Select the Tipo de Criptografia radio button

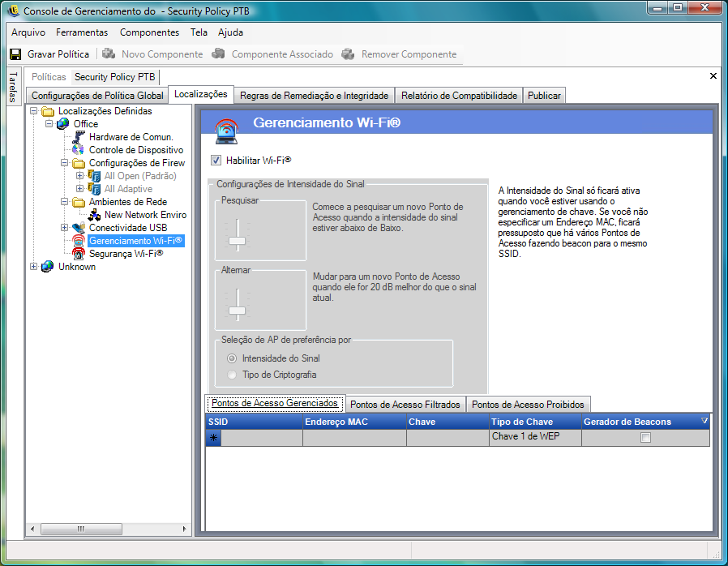(232, 375)
